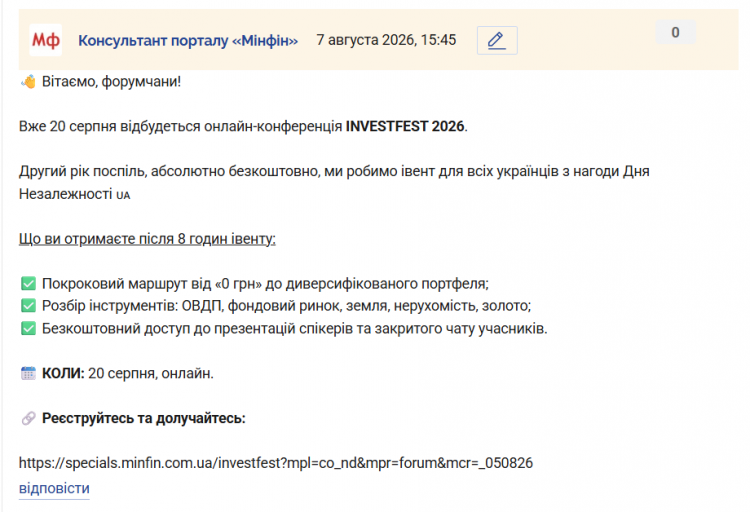Click the bold «Реєструйтесь та долучайтесь:» text
The image size is (750, 512).
[x=143, y=418]
